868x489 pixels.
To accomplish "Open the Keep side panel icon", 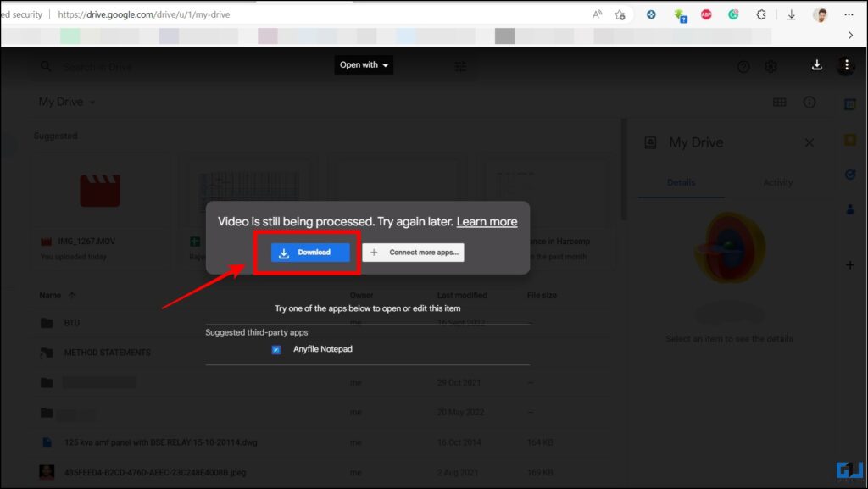I will 849,139.
